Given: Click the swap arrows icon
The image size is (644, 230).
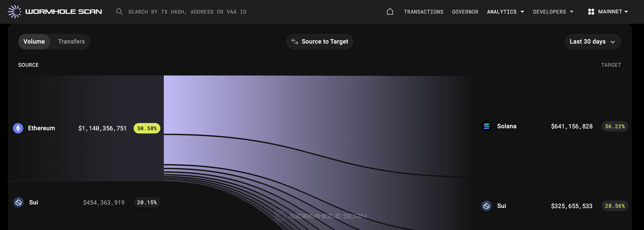Looking at the screenshot, I should coord(295,41).
